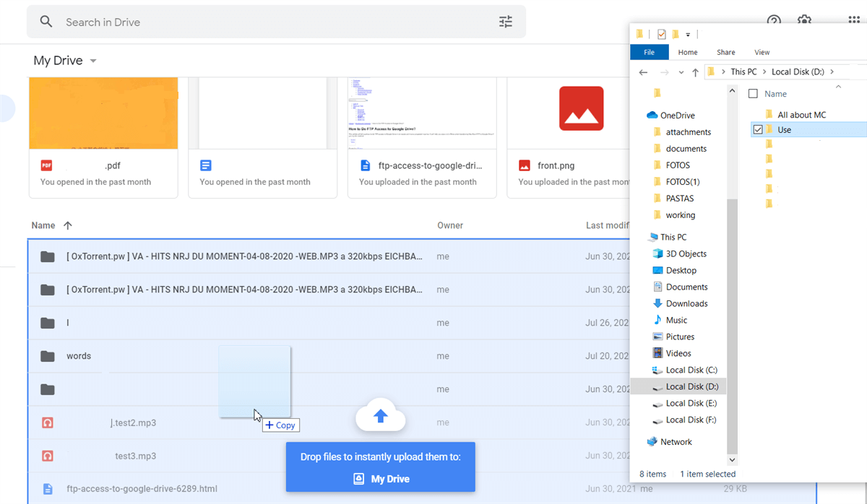Click This PC in the address breadcrumb
The width and height of the screenshot is (867, 504).
743,71
